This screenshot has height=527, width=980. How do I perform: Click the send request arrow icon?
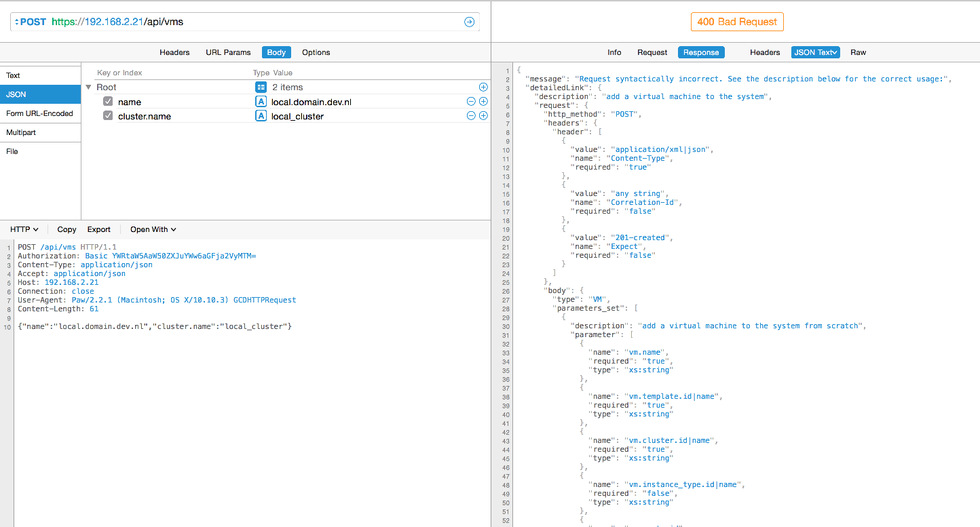[x=469, y=22]
